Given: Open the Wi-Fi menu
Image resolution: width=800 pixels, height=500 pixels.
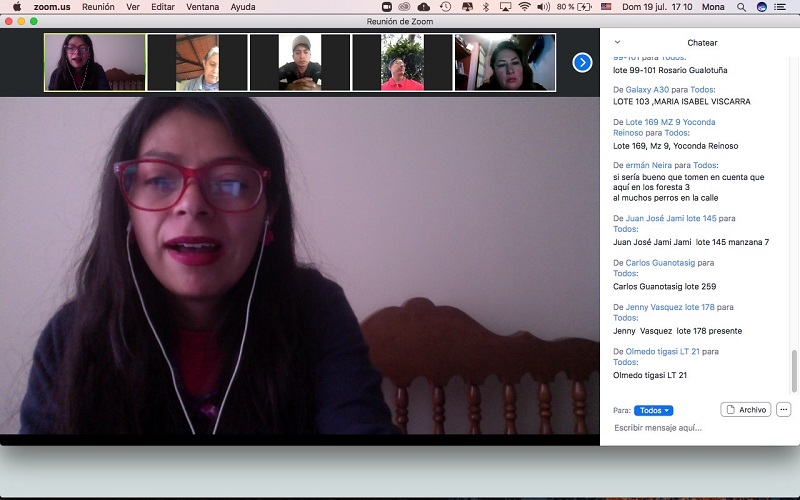Looking at the screenshot, I should tap(524, 7).
